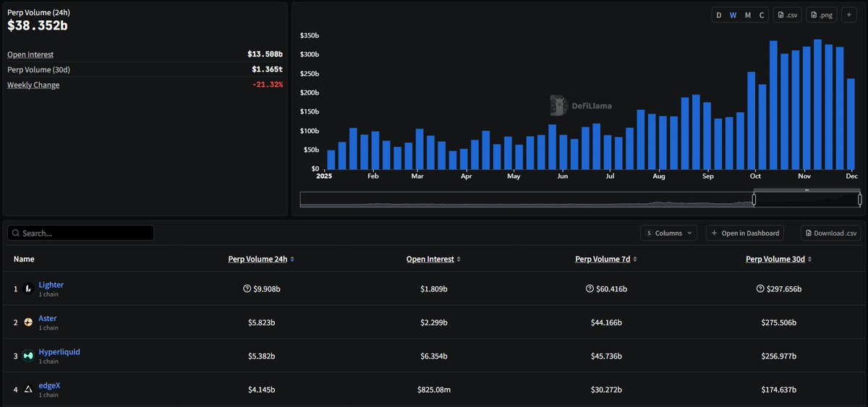Select Cumulative (C) chart view

point(762,15)
